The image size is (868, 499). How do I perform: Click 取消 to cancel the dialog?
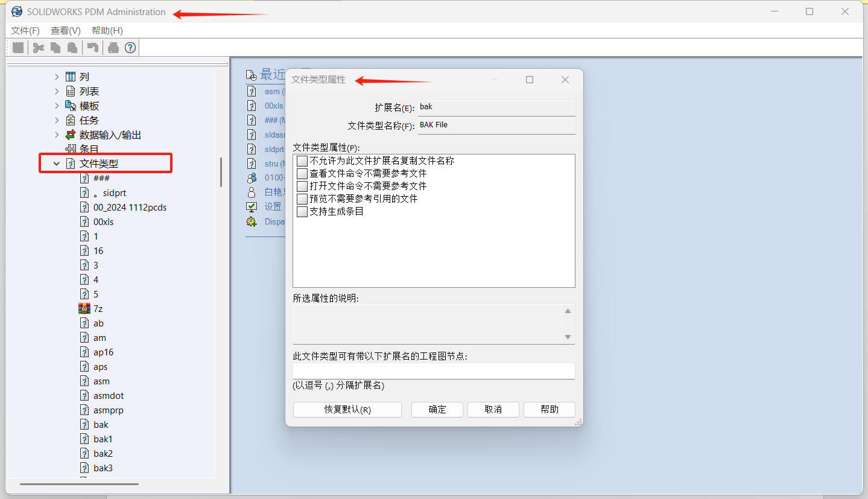click(493, 410)
